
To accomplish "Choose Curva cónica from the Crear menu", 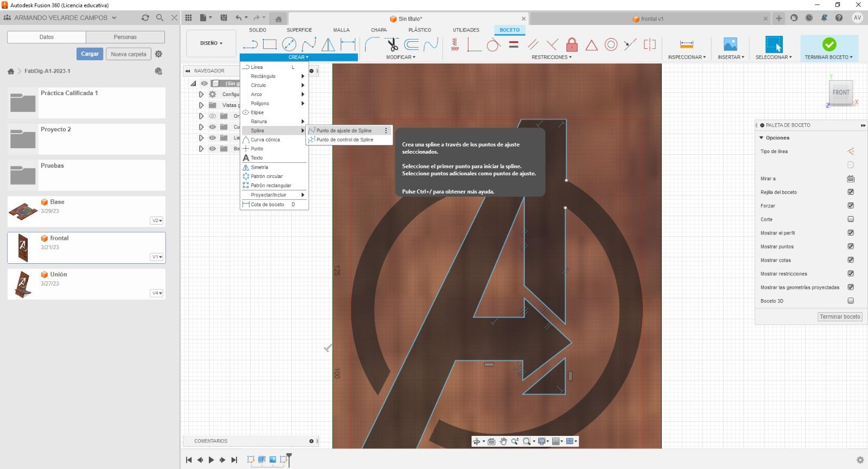I will [x=275, y=140].
